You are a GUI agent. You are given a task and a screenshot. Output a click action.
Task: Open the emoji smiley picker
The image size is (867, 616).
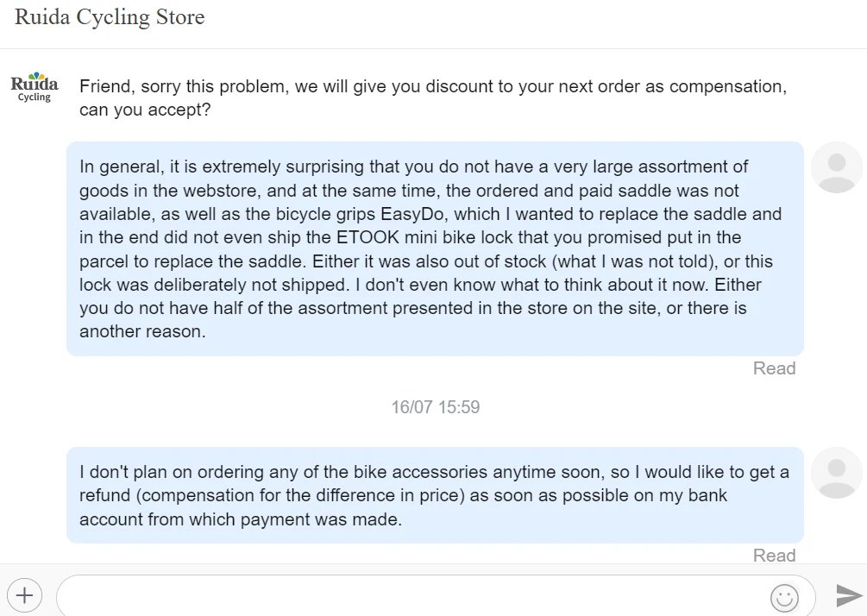(784, 597)
